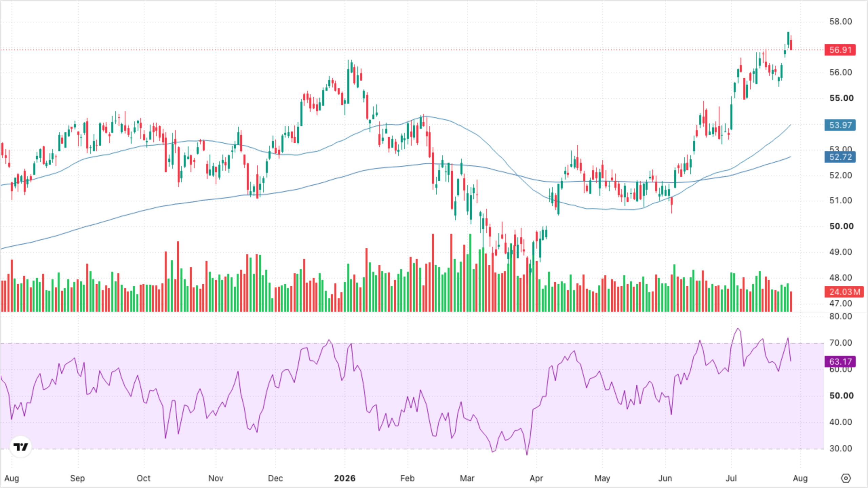The width and height of the screenshot is (868, 488).
Task: Click the May label on time axis
Action: 602,478
